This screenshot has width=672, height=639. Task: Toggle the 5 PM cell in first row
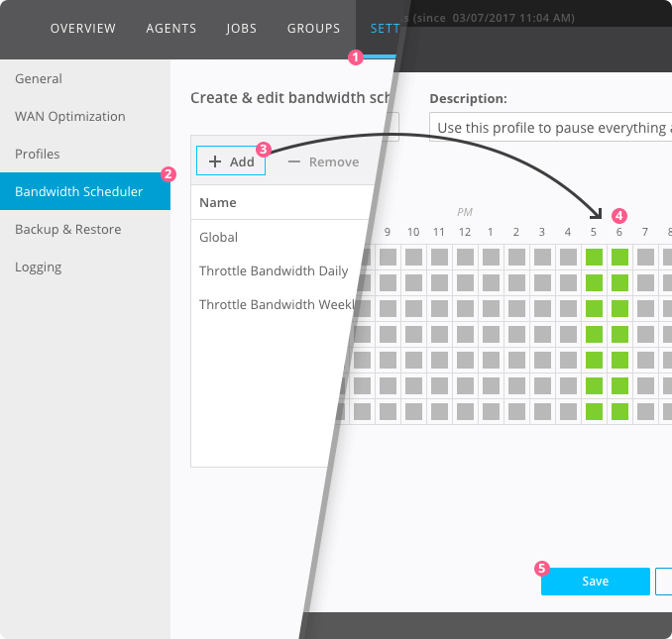pos(594,258)
